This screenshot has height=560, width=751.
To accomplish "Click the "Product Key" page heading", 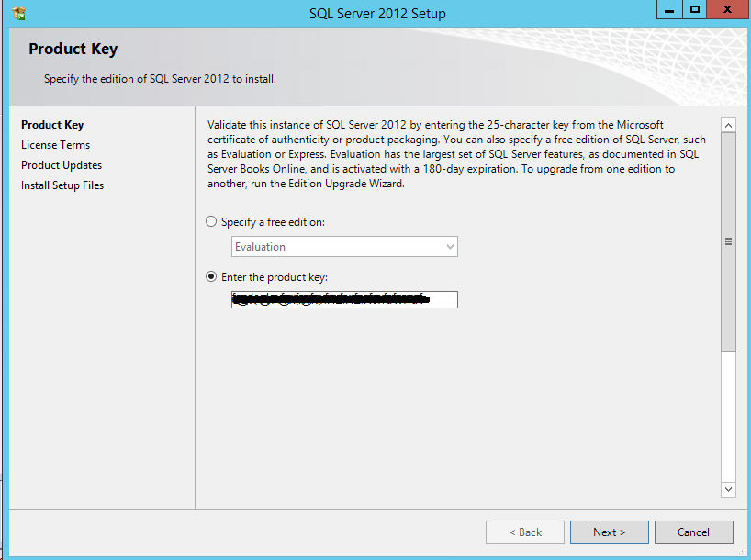I will click(73, 49).
